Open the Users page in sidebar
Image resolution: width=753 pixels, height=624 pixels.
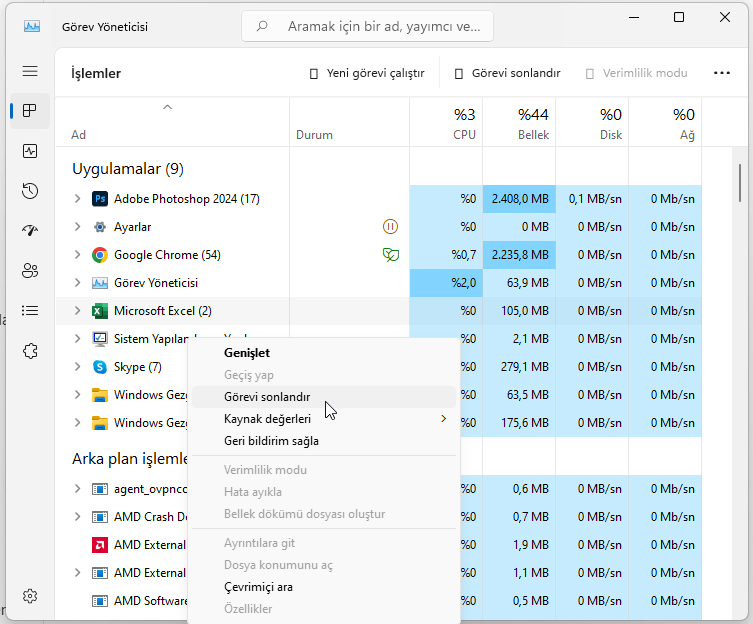click(x=30, y=270)
